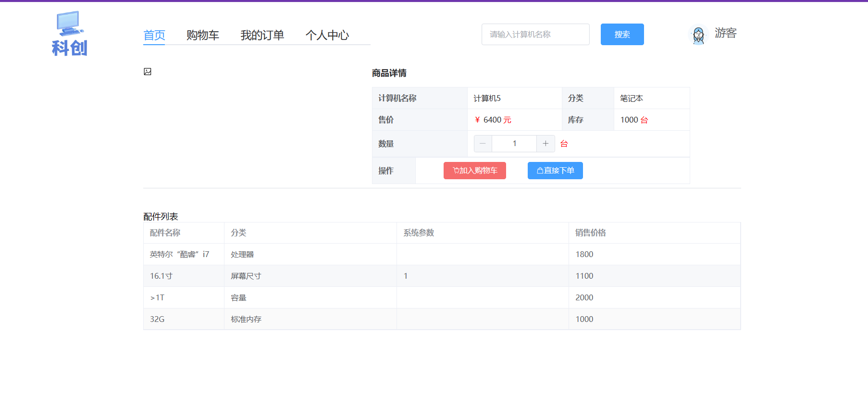Select the 英特尔"酷睿"i7 row name
The image size is (868, 419).
[x=179, y=255]
